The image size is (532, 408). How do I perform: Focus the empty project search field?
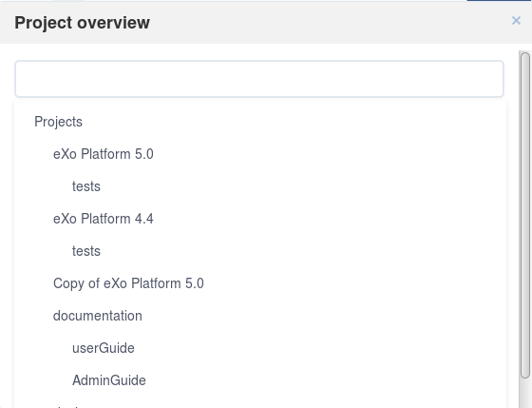[x=259, y=79]
